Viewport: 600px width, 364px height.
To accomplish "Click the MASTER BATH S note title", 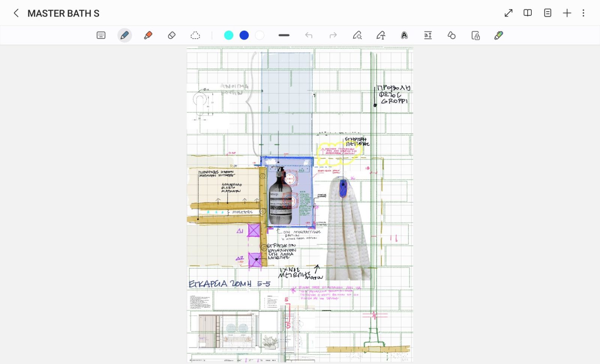I will 63,13.
